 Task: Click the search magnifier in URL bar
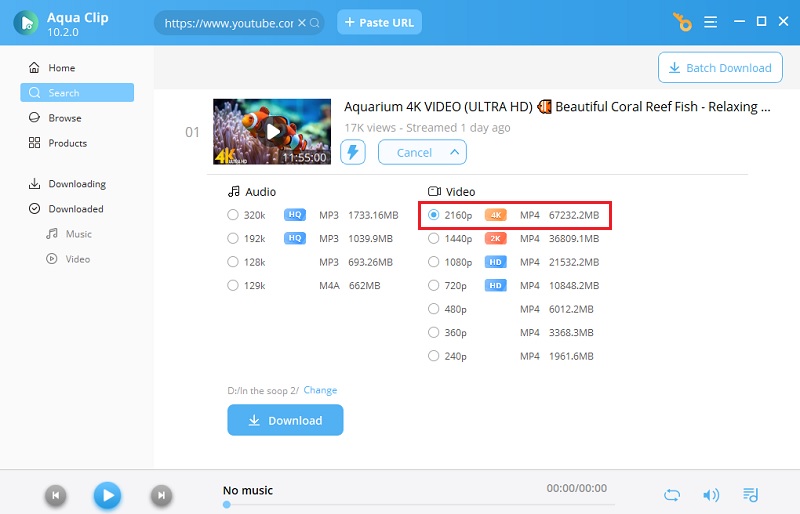tap(315, 23)
